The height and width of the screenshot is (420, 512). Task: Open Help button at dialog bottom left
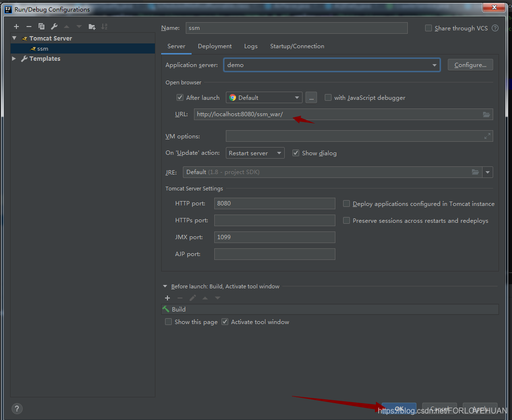[x=17, y=408]
